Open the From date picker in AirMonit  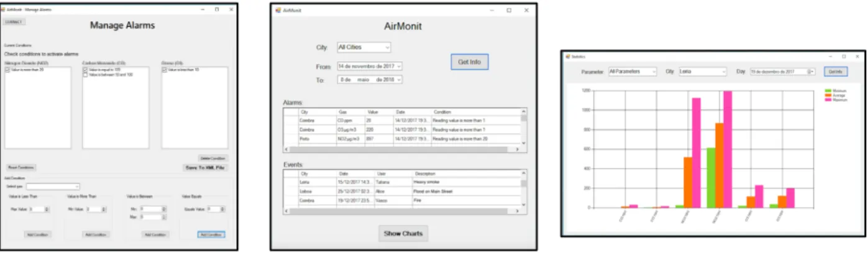coord(370,66)
